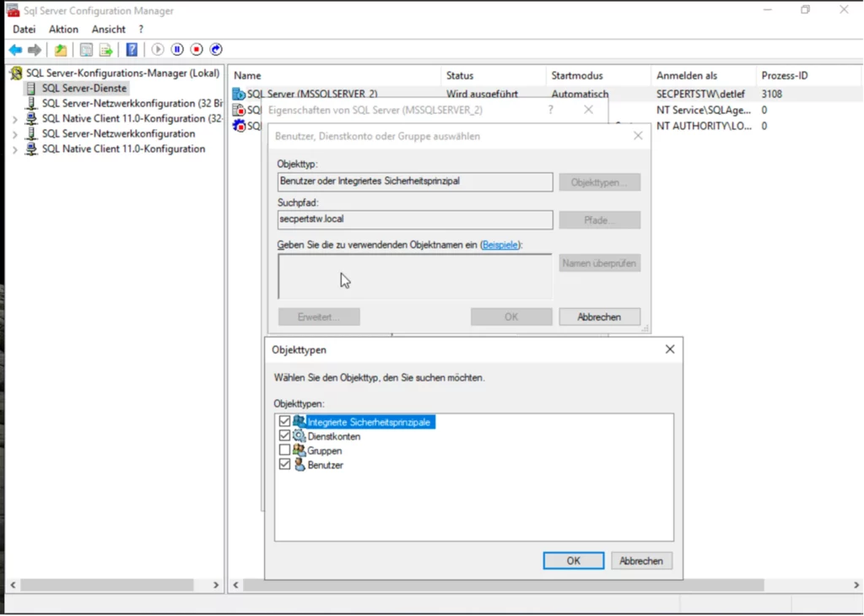
Task: Click the Benutzer person icon
Action: pyautogui.click(x=300, y=464)
